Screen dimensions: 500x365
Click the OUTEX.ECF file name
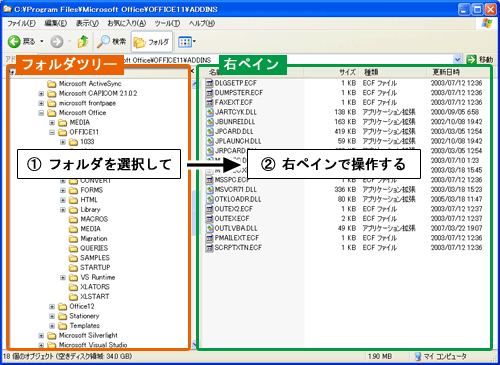[x=232, y=219]
